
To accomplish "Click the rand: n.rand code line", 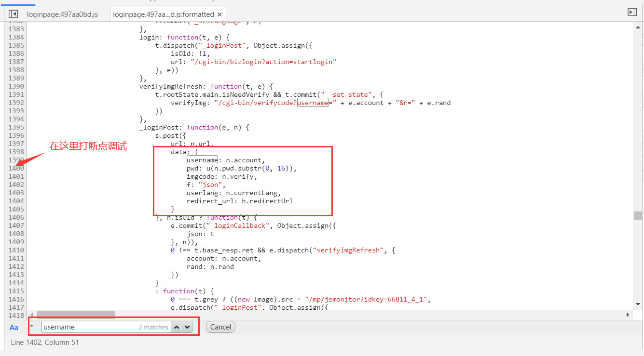I will [210, 266].
